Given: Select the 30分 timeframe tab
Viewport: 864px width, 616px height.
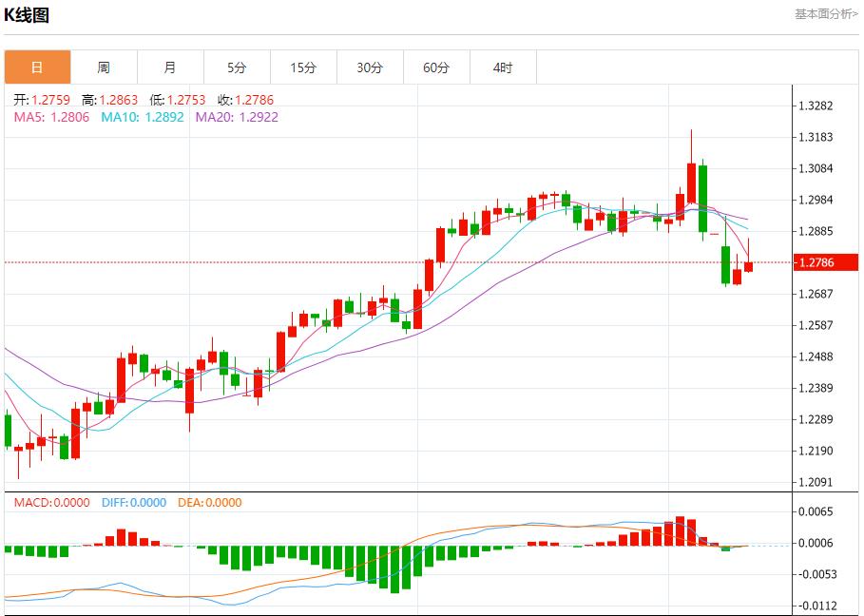Looking at the screenshot, I should [370, 67].
